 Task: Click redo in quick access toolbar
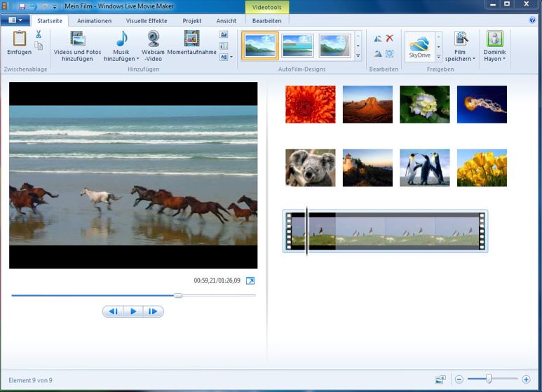(x=45, y=6)
